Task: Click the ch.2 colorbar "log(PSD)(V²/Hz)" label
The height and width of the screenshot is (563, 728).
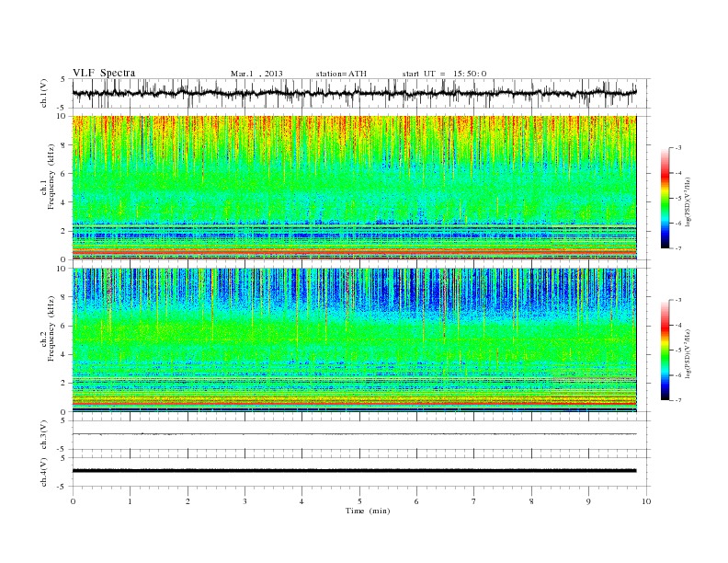Action: pos(688,353)
